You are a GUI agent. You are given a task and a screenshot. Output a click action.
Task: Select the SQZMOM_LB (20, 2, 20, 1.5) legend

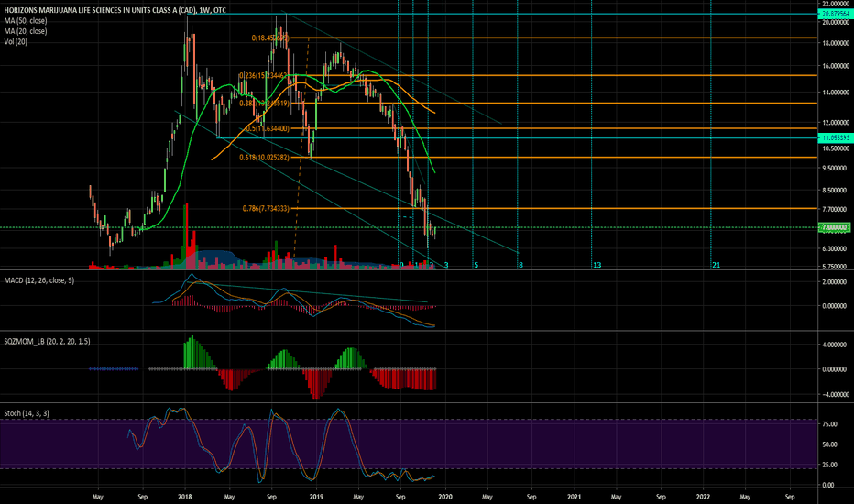coord(48,341)
